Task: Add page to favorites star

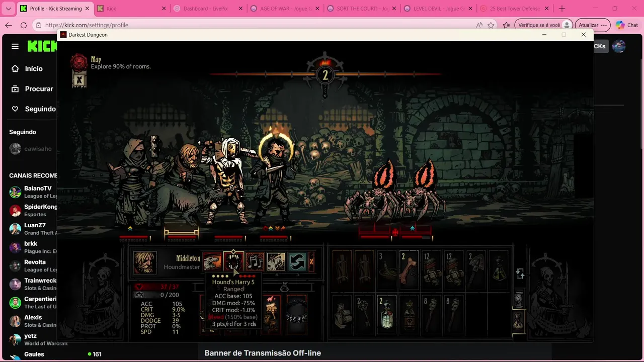Action: pyautogui.click(x=491, y=25)
